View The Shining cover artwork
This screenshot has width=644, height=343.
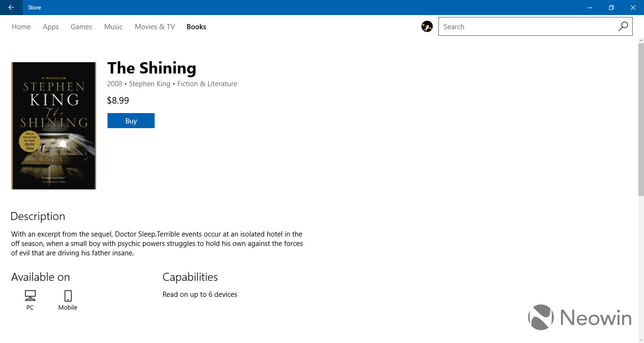click(53, 125)
